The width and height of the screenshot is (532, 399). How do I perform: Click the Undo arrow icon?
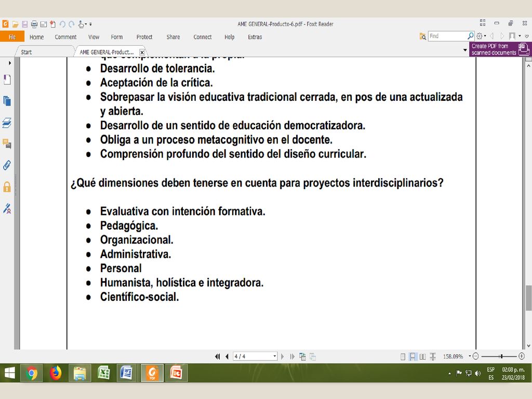point(62,24)
